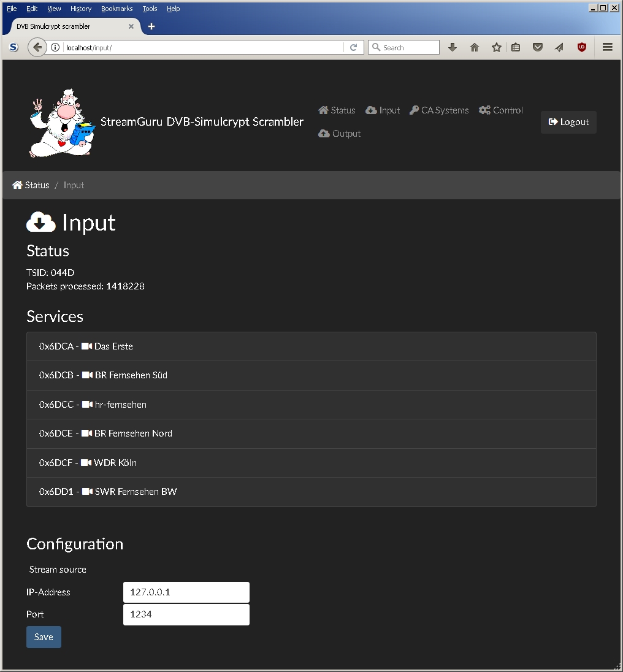The width and height of the screenshot is (623, 672).
Task: Open Output page in navigation
Action: (x=339, y=134)
